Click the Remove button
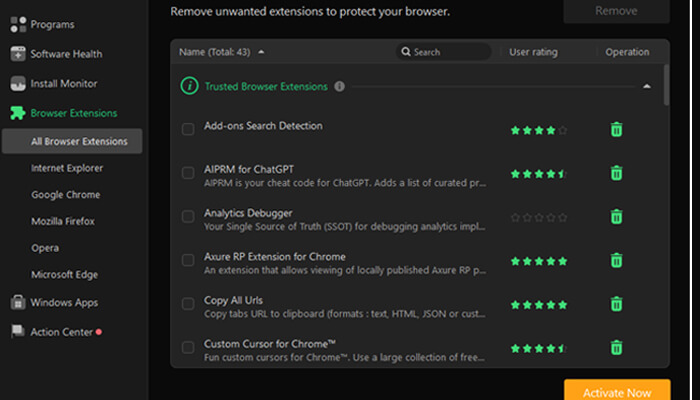700x400 pixels. [616, 11]
